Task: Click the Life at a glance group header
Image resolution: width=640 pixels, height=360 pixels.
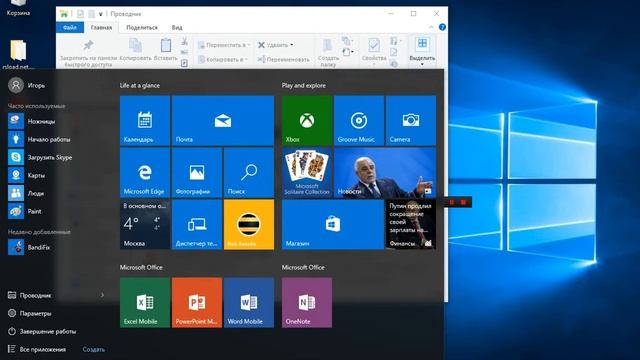Action: tap(140, 85)
